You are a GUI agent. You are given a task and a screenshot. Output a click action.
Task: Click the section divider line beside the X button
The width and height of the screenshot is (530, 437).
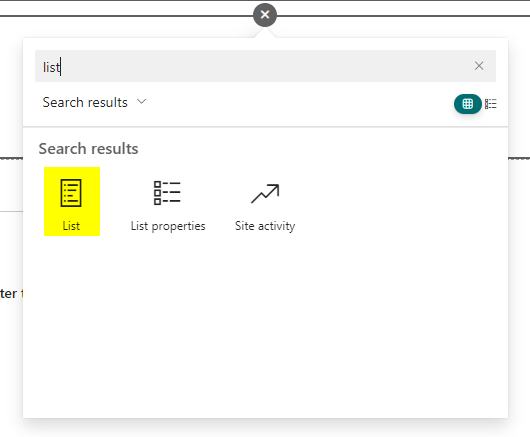click(x=402, y=16)
